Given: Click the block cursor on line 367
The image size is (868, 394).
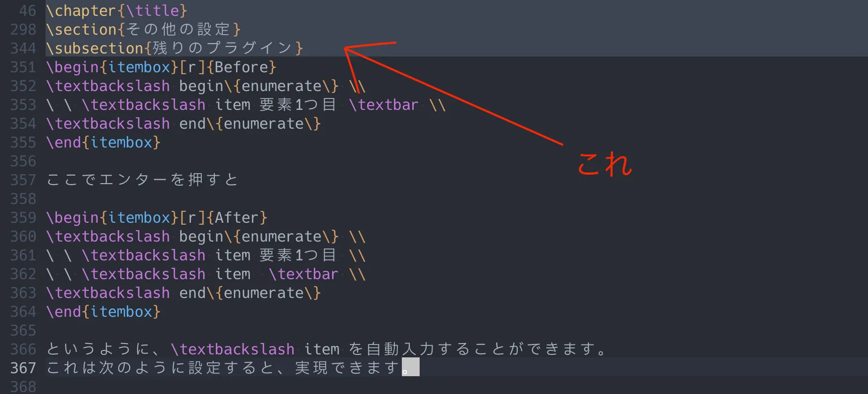Looking at the screenshot, I should point(411,367).
